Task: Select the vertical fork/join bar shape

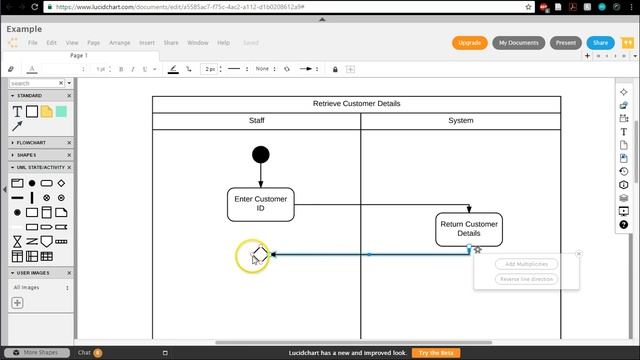Action: click(32, 198)
